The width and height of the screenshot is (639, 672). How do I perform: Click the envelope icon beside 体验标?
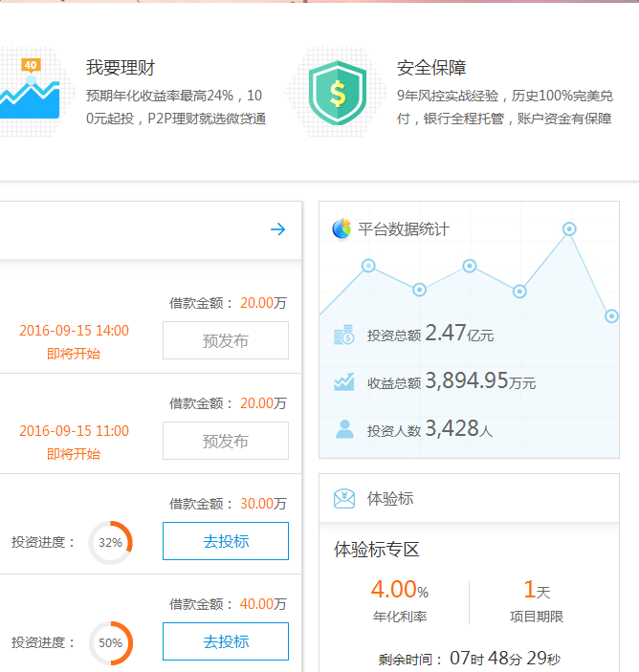tap(344, 499)
